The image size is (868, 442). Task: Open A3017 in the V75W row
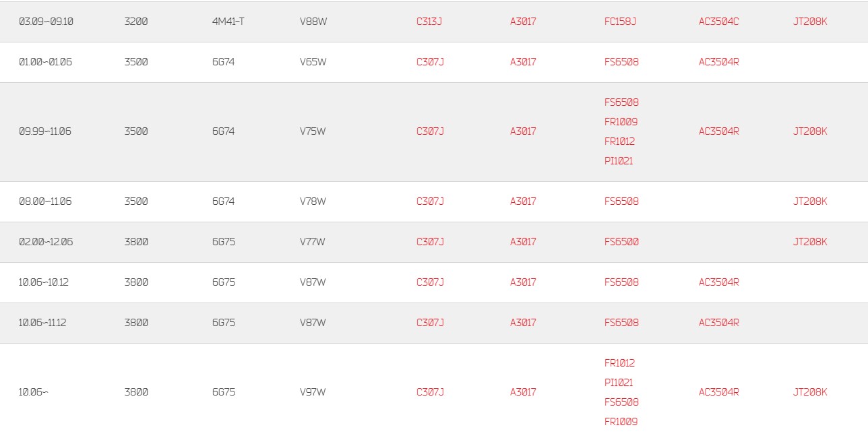[523, 131]
